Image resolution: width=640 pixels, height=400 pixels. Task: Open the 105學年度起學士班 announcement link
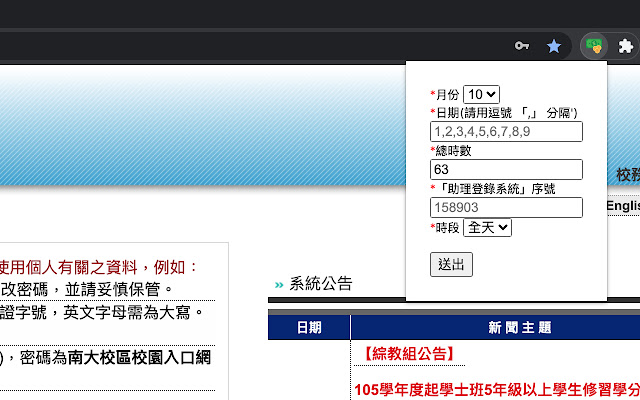point(497,390)
